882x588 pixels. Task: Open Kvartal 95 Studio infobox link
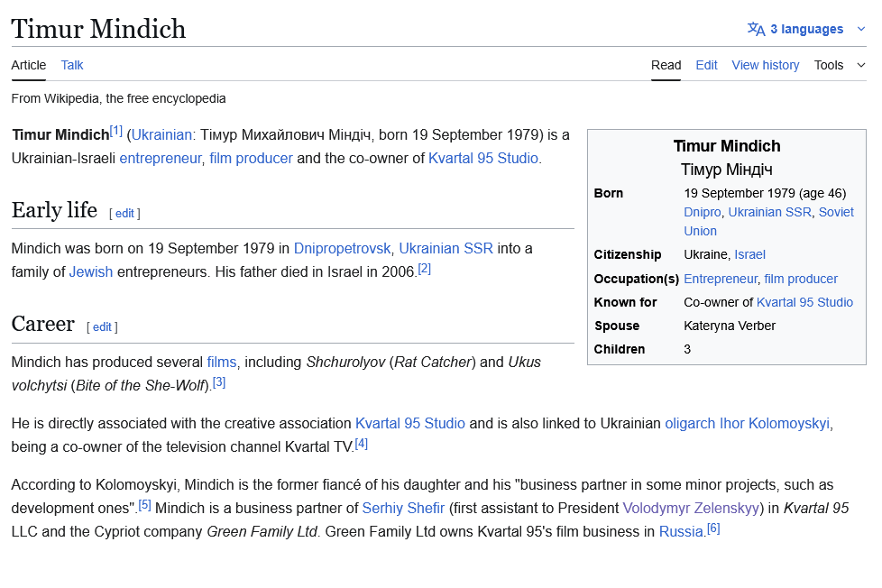805,302
